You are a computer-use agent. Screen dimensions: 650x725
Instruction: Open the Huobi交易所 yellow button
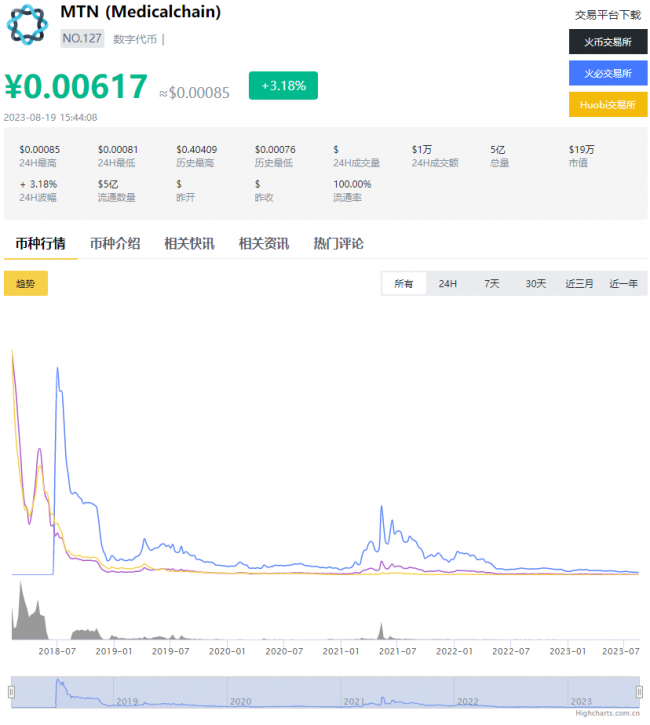click(608, 104)
